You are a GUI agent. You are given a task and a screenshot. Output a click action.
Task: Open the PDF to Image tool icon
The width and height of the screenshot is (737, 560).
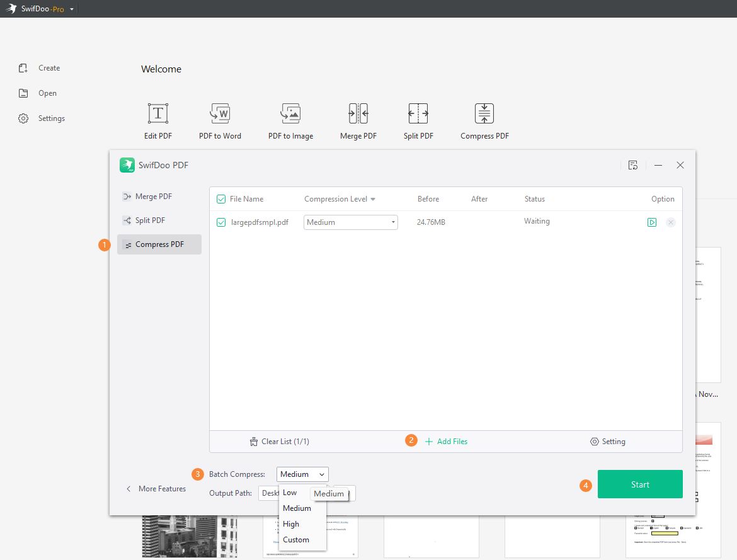290,113
